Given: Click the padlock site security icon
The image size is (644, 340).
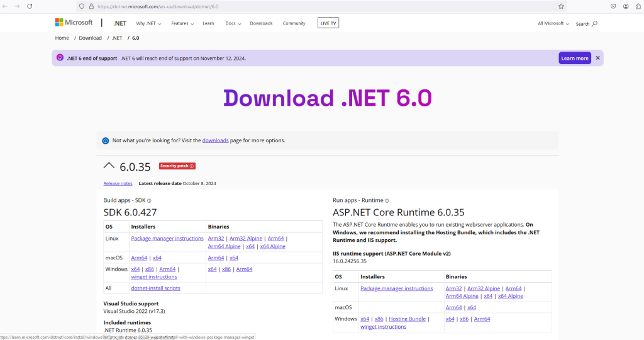Looking at the screenshot, I should tap(91, 6).
